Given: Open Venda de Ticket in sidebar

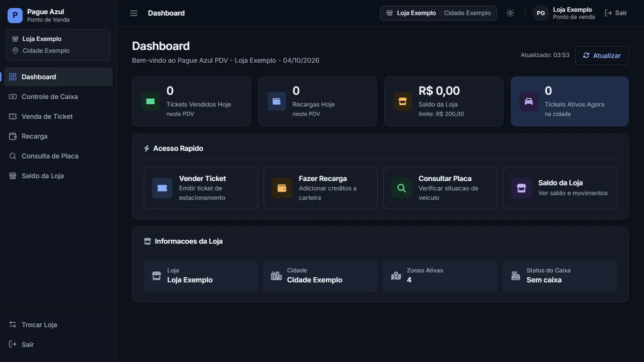Looking at the screenshot, I should tap(58, 116).
